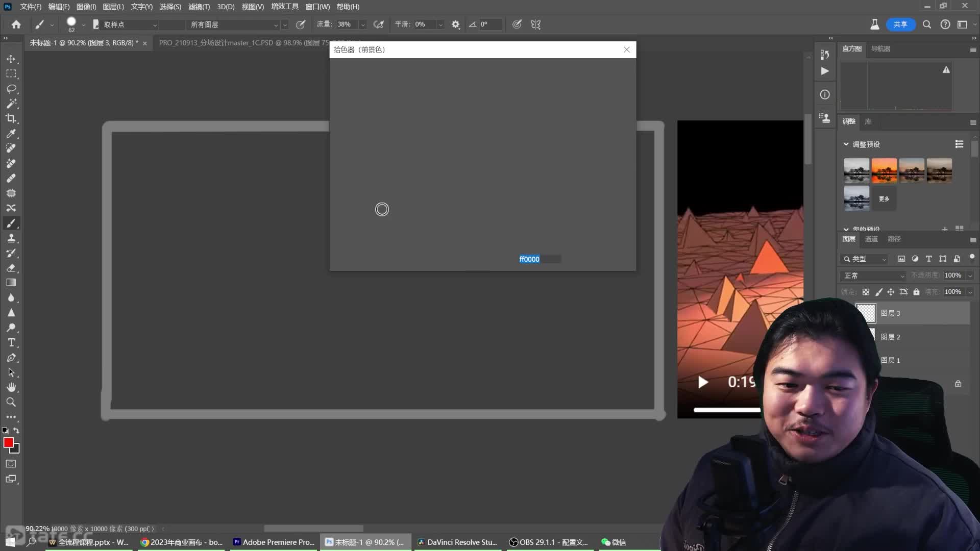Reset default foreground and background colors
This screenshot has width=980, height=551.
[x=5, y=431]
